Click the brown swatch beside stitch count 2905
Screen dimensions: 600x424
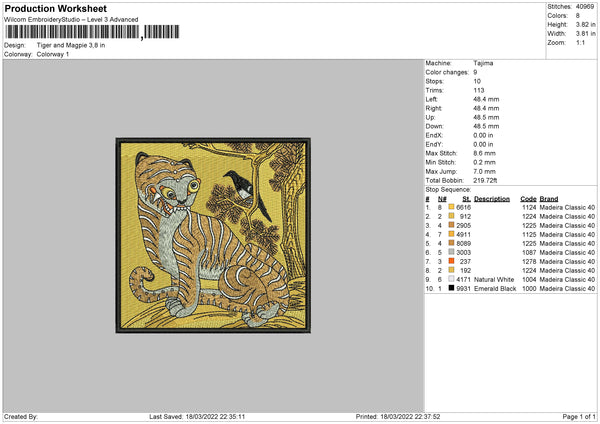[x=452, y=225]
